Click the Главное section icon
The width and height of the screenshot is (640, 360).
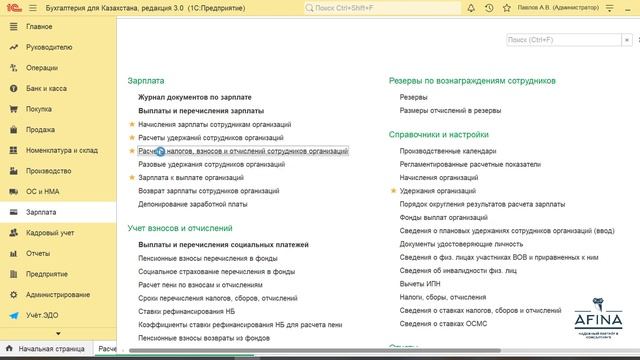click(13, 27)
